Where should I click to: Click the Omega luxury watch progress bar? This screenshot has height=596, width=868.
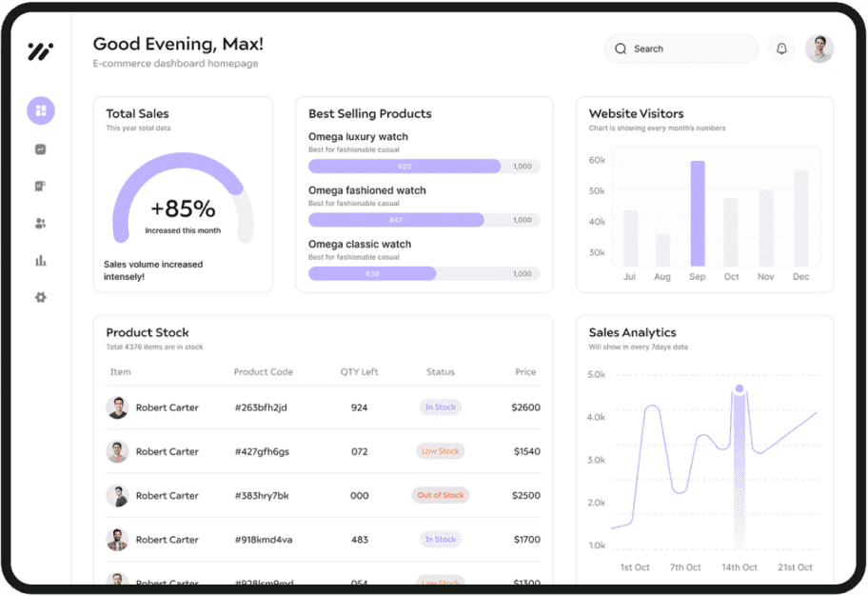tap(424, 167)
